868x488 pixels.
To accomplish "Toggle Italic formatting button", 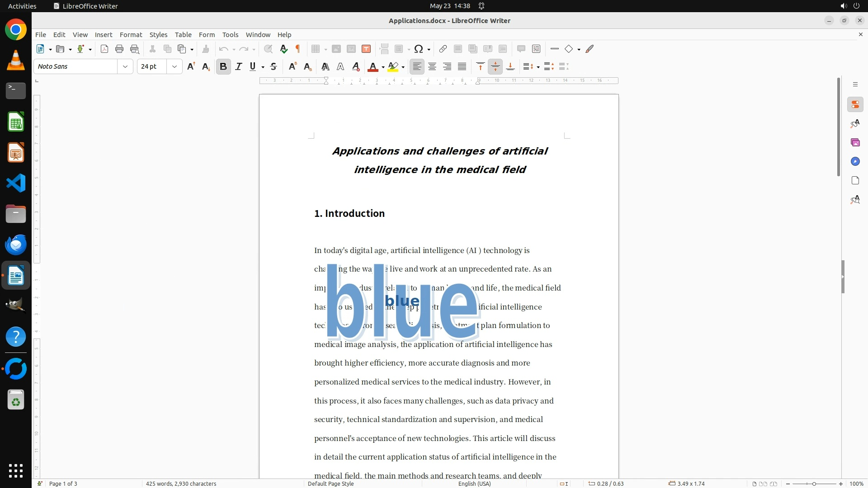I will pyautogui.click(x=239, y=67).
